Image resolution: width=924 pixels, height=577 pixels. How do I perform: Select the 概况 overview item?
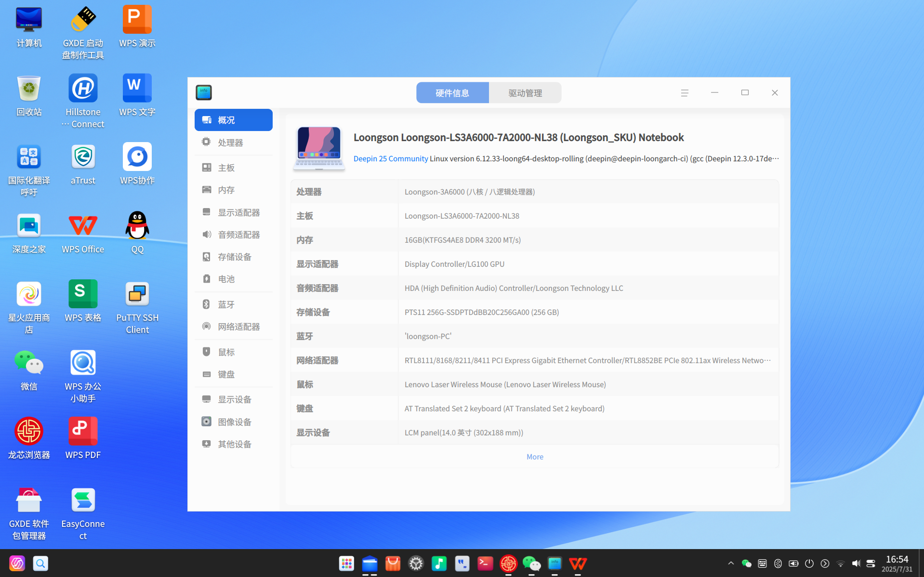pyautogui.click(x=233, y=120)
